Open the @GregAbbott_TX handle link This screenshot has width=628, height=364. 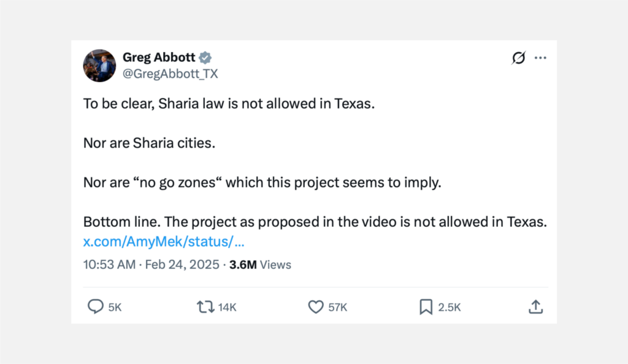(170, 74)
